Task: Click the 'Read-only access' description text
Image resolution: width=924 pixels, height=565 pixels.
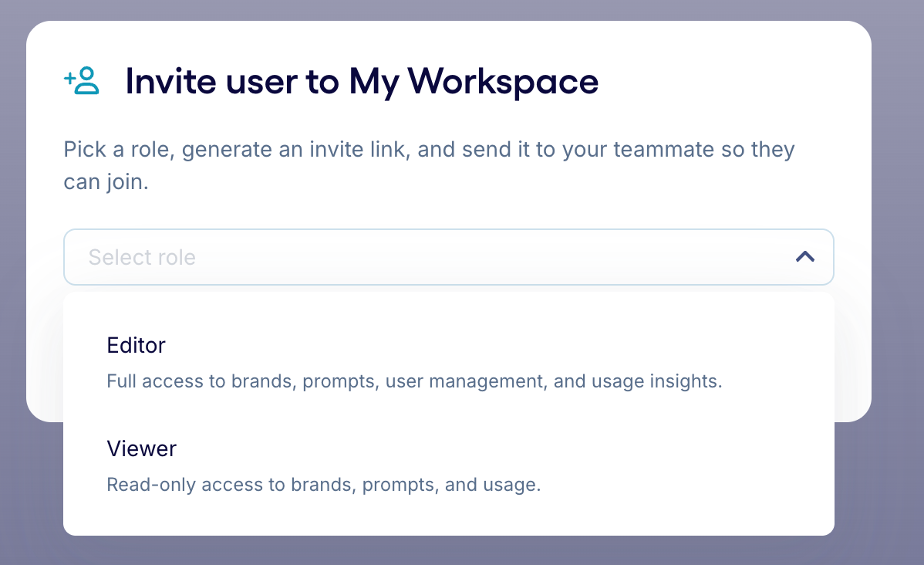Action: coord(323,485)
